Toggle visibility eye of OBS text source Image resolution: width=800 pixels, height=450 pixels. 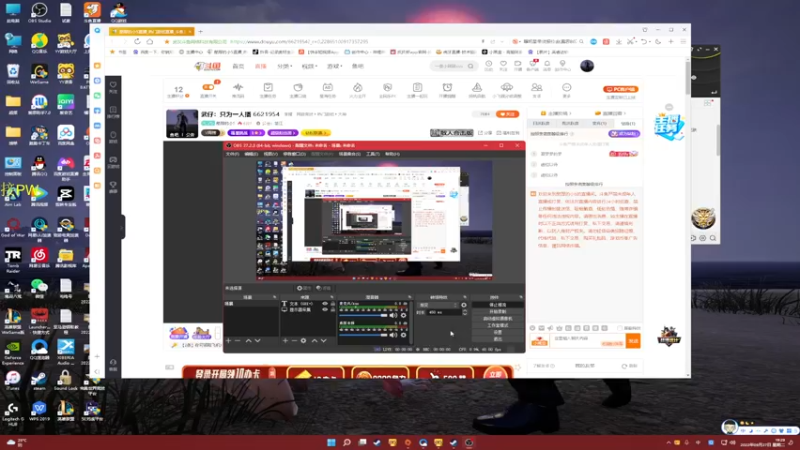pos(325,304)
